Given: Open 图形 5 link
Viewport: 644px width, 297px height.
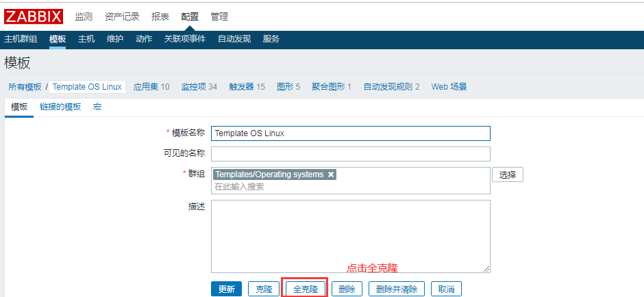Looking at the screenshot, I should (288, 87).
